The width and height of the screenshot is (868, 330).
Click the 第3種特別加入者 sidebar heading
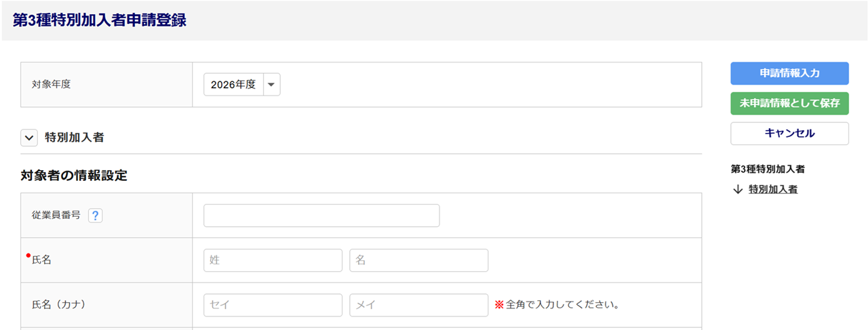point(768,169)
